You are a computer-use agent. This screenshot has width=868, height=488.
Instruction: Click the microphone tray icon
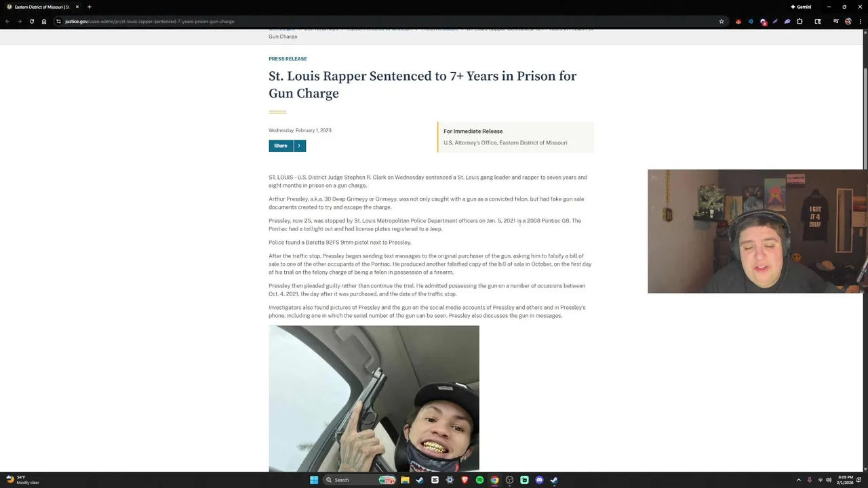pos(809,480)
